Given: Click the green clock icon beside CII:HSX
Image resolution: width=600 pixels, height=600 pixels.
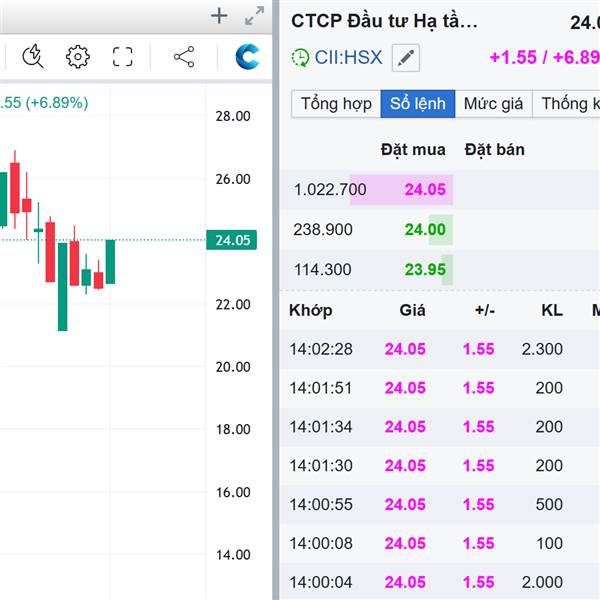Looking at the screenshot, I should point(300,58).
